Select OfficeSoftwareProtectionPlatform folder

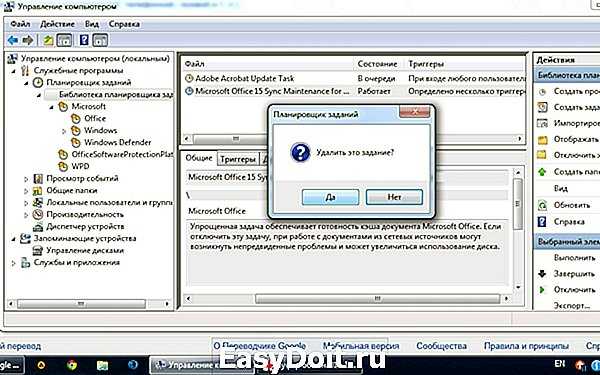pos(122,154)
